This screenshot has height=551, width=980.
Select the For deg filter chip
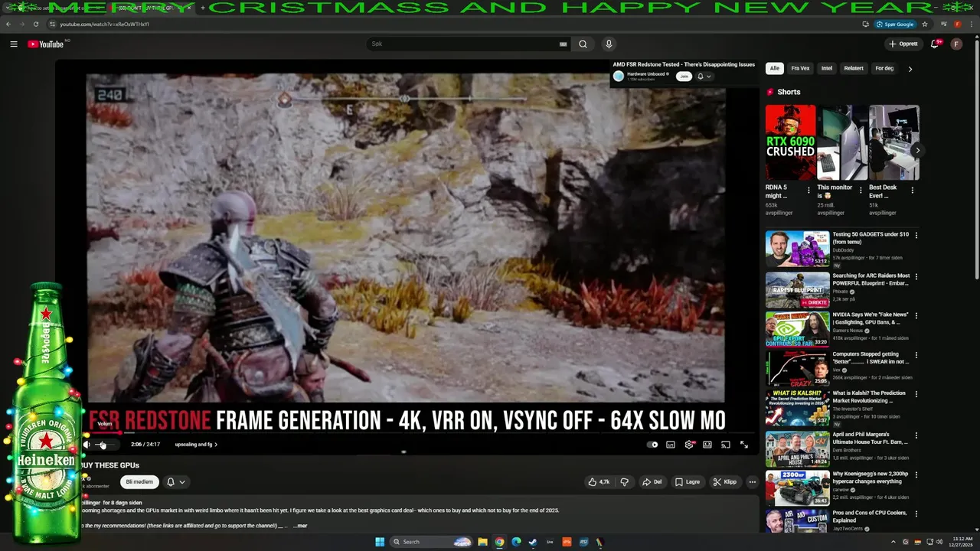884,68
